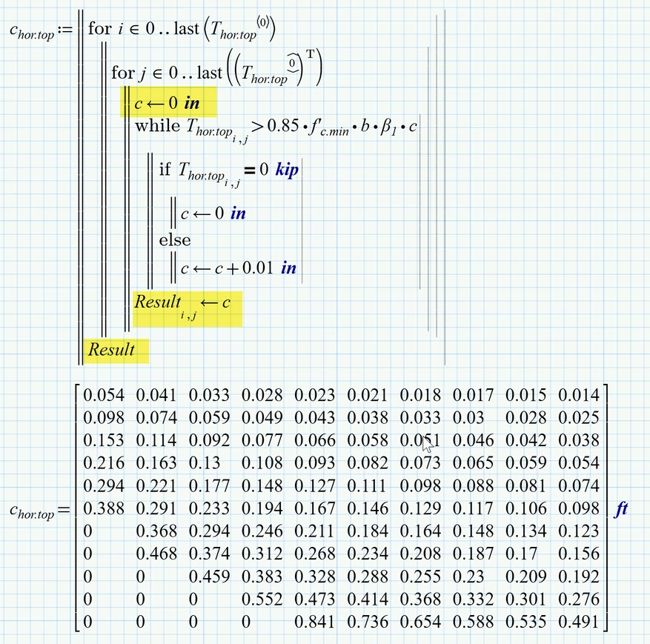Select the blue 'ft' unit beside the matrix
Viewport: 650px width, 644px height.
point(621,509)
